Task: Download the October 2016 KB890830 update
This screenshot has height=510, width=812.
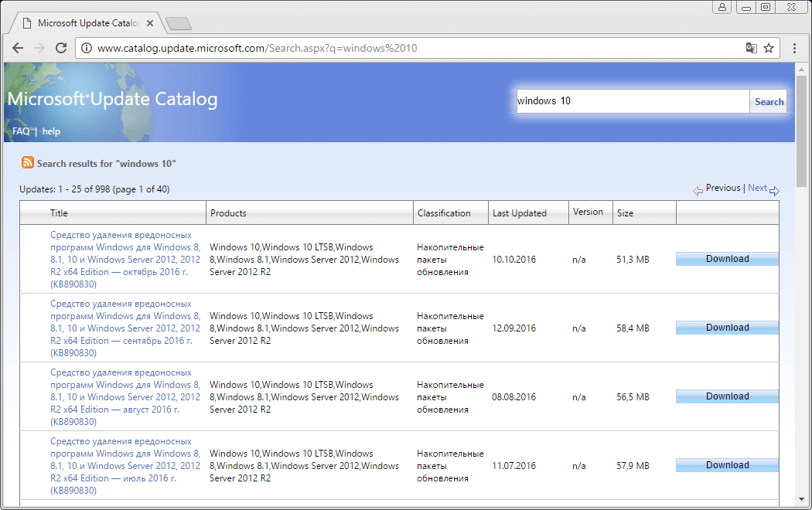Action: pos(726,258)
